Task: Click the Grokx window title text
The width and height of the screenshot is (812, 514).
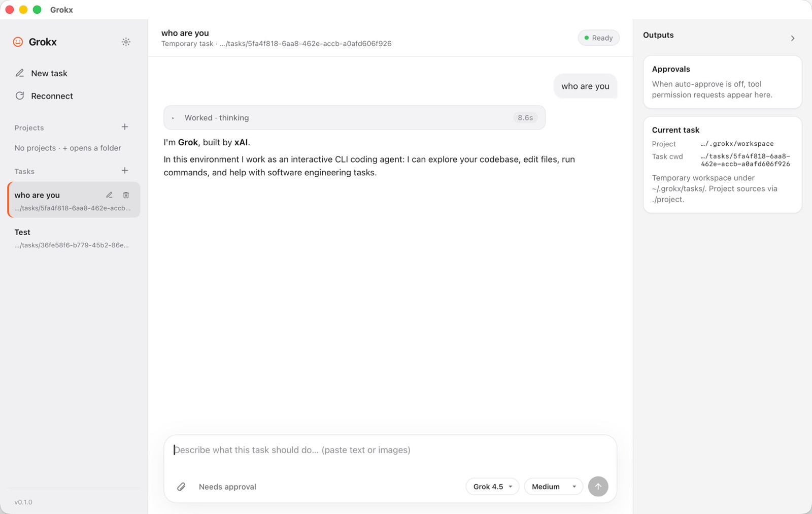Action: [61, 10]
